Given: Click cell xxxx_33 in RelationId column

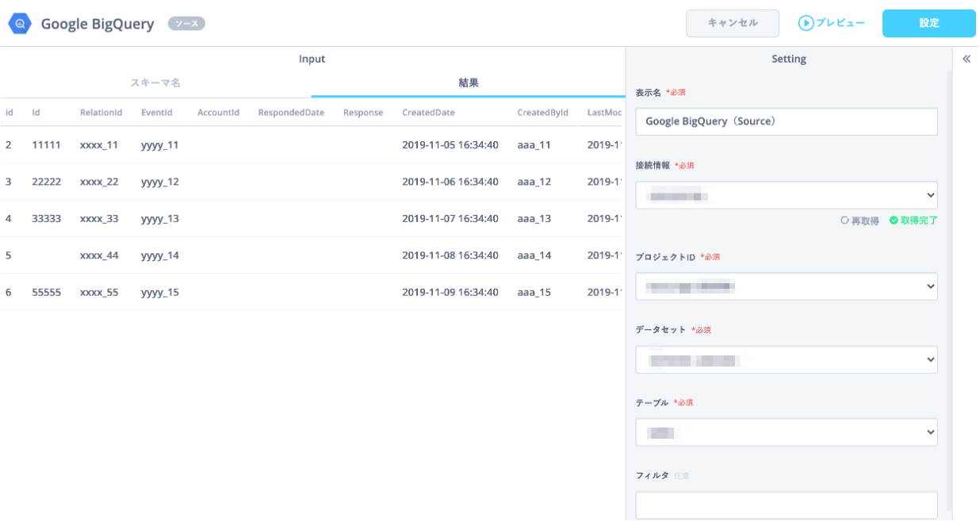Looking at the screenshot, I should tap(98, 218).
